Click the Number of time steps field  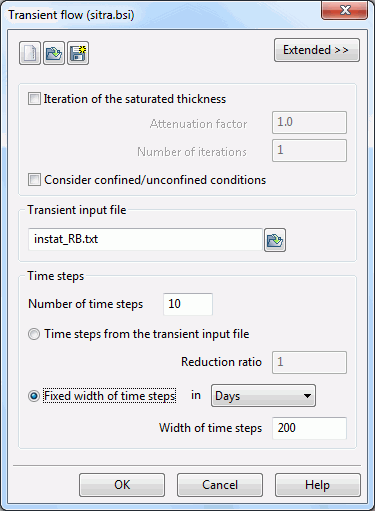coord(188,304)
